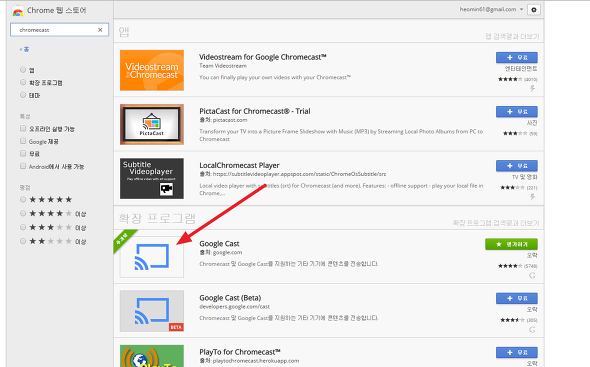Open the Google Cast (Beta) icon
Viewport: 590px width, 367px height.
152,311
